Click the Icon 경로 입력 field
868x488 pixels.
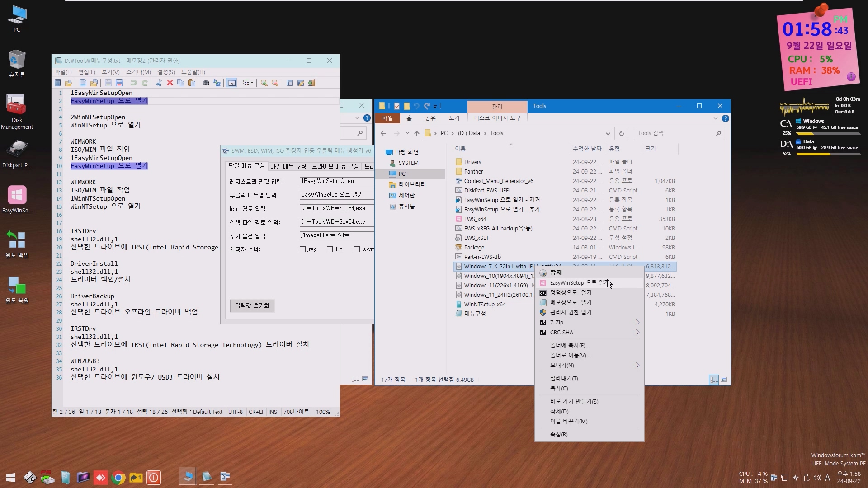337,208
